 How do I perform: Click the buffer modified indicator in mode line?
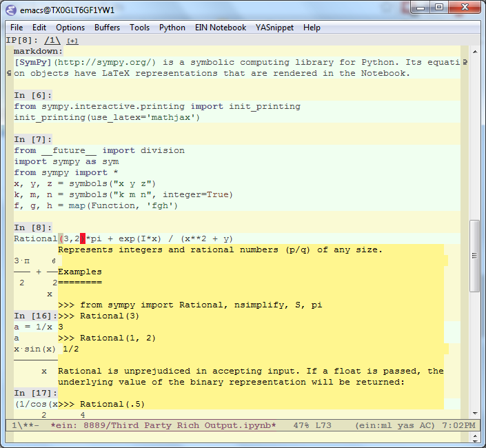(x=28, y=426)
